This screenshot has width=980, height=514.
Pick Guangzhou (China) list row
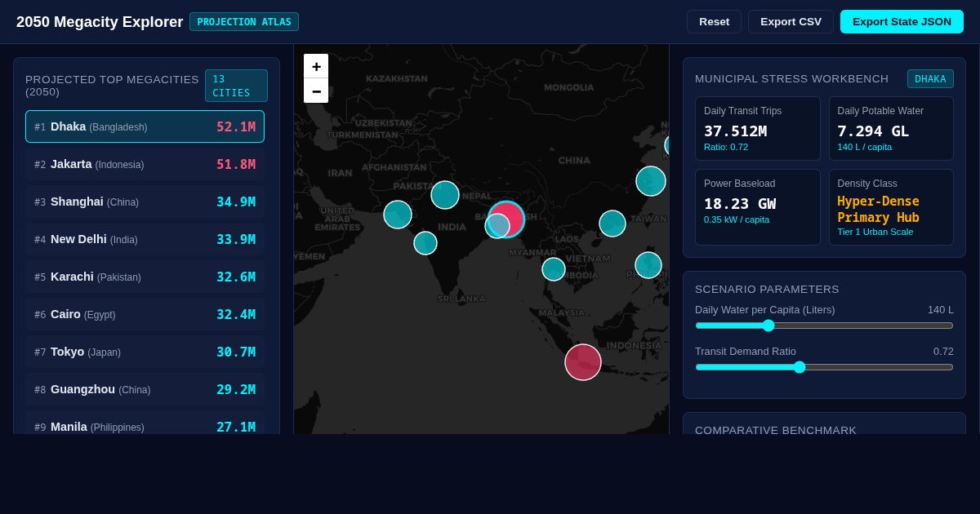(x=145, y=389)
